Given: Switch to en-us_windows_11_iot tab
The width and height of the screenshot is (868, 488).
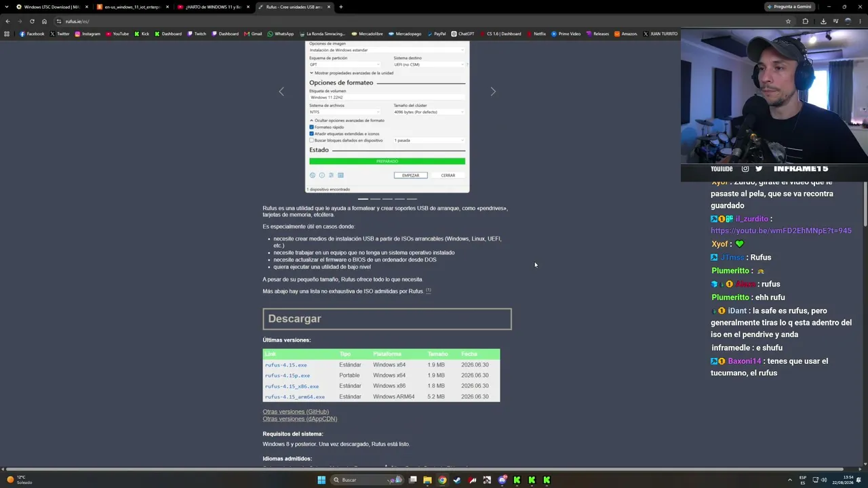Looking at the screenshot, I should pos(132,7).
